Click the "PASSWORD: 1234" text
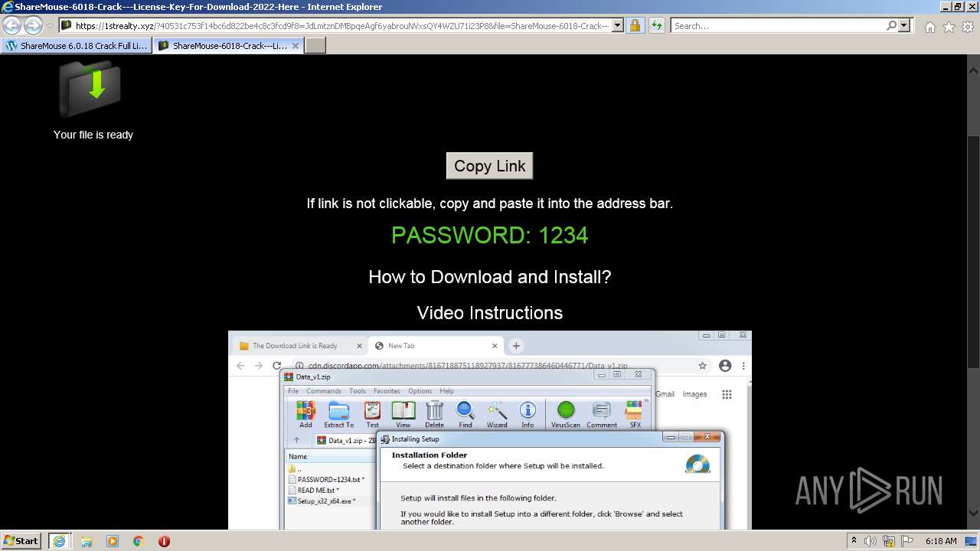The height and width of the screenshot is (551, 980). (490, 235)
